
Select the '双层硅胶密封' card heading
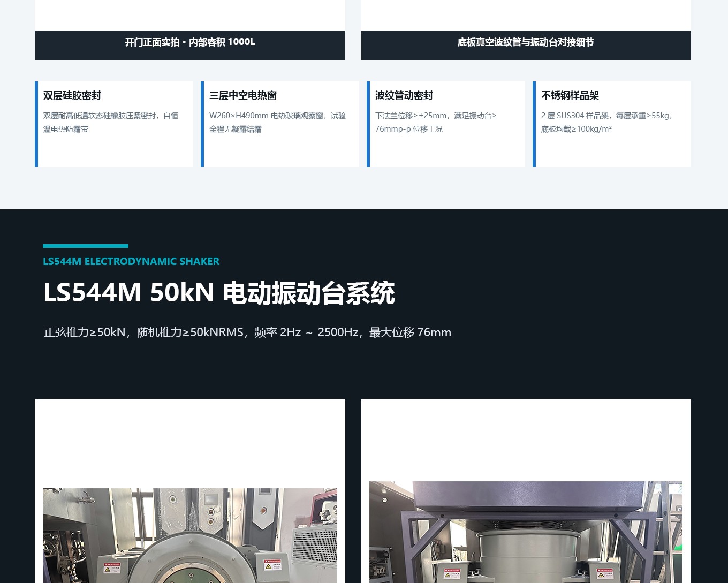click(x=72, y=95)
